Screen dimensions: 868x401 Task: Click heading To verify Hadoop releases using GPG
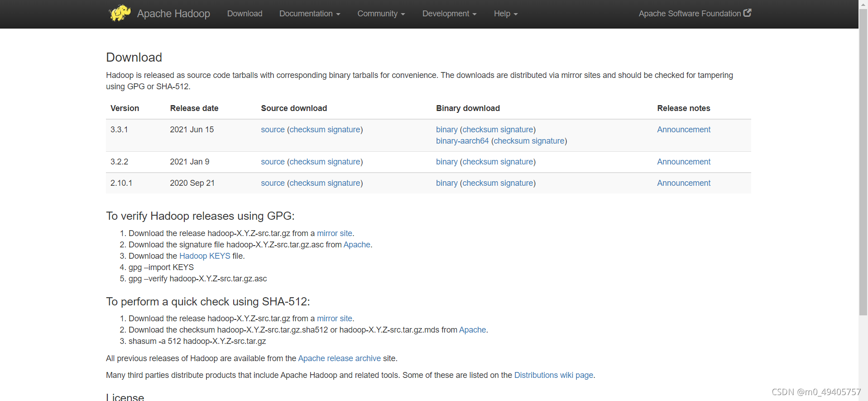200,216
